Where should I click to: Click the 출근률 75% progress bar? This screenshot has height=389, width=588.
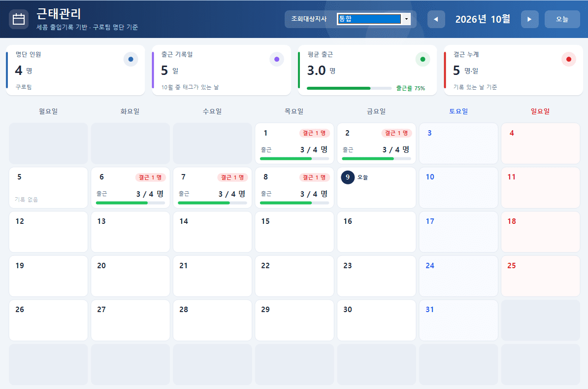click(349, 88)
